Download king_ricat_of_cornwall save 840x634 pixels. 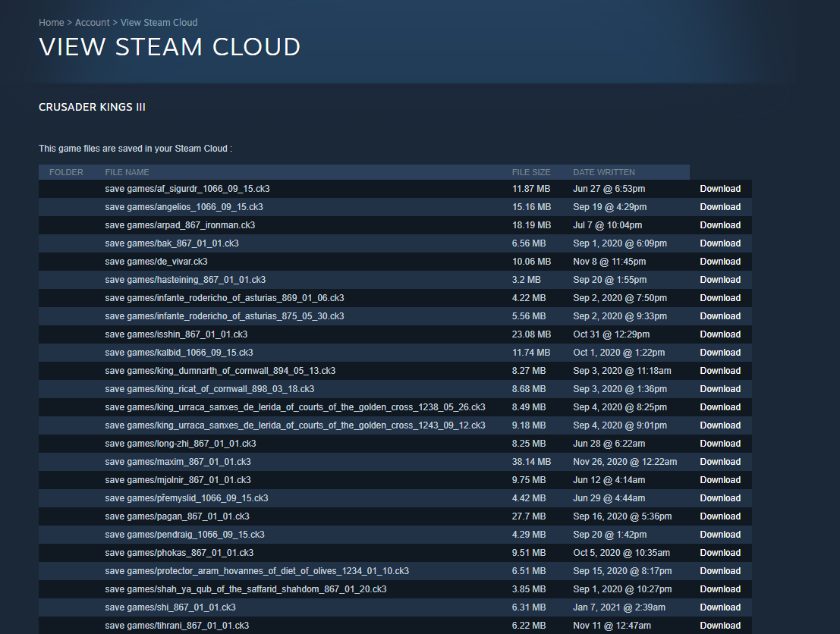(720, 389)
